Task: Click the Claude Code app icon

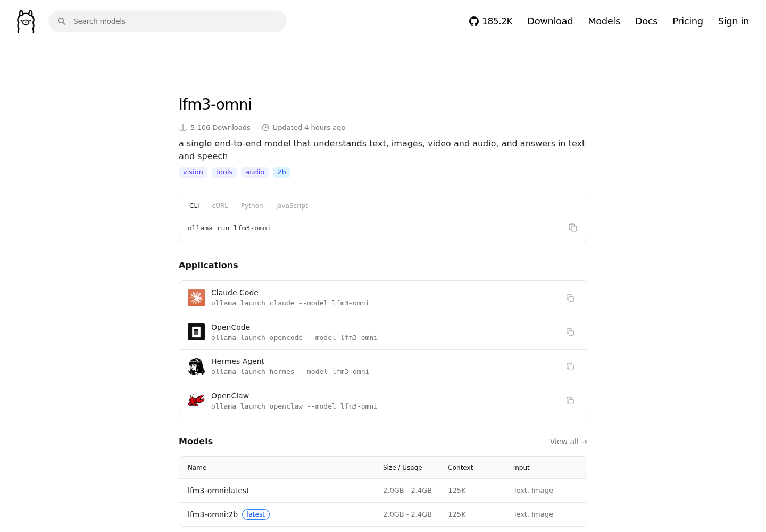Action: 196,298
